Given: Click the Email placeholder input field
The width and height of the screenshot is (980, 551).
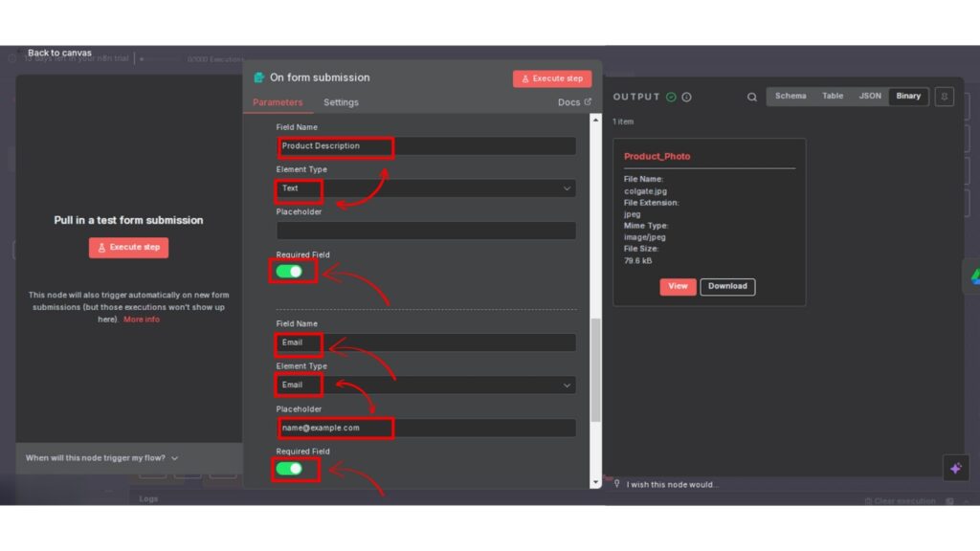Looking at the screenshot, I should [x=426, y=428].
